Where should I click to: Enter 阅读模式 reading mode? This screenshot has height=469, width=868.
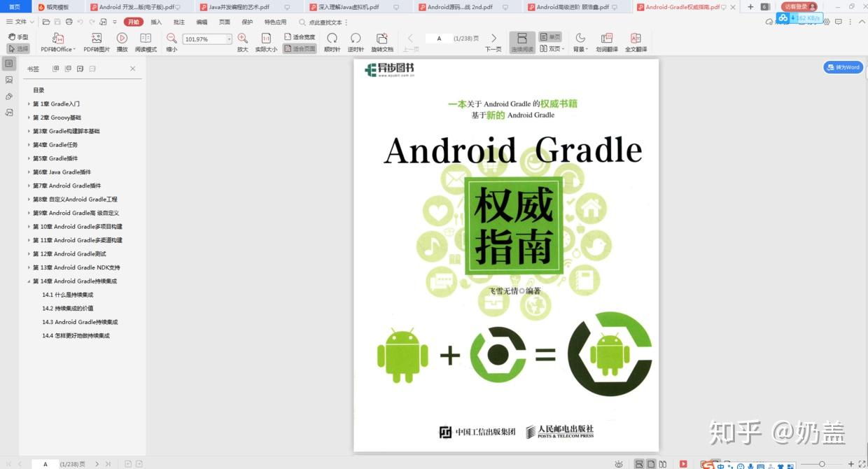coord(146,43)
